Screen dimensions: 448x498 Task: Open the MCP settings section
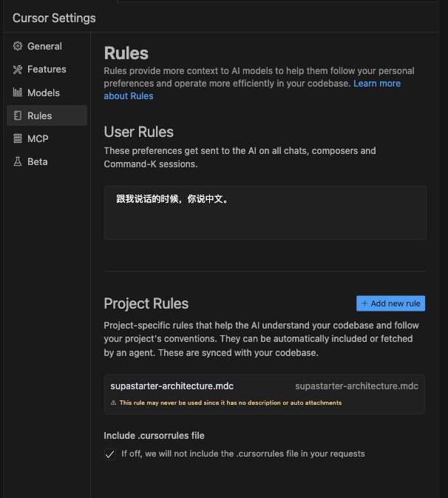38,138
